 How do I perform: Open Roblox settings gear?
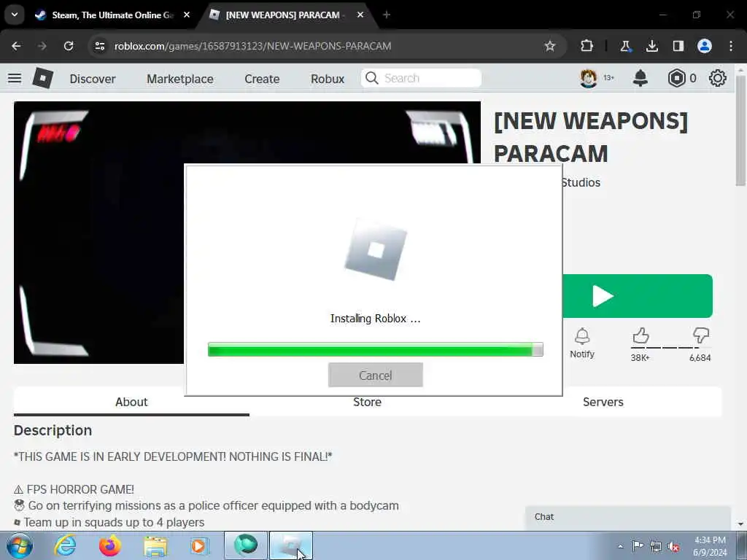(x=718, y=78)
